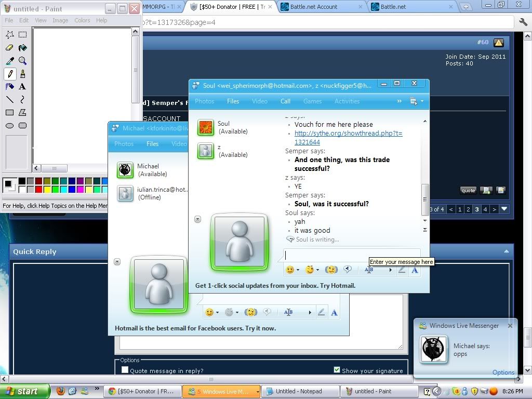Open Options in Messenger notification popup
This screenshot has width=532, height=399.
[x=503, y=372]
